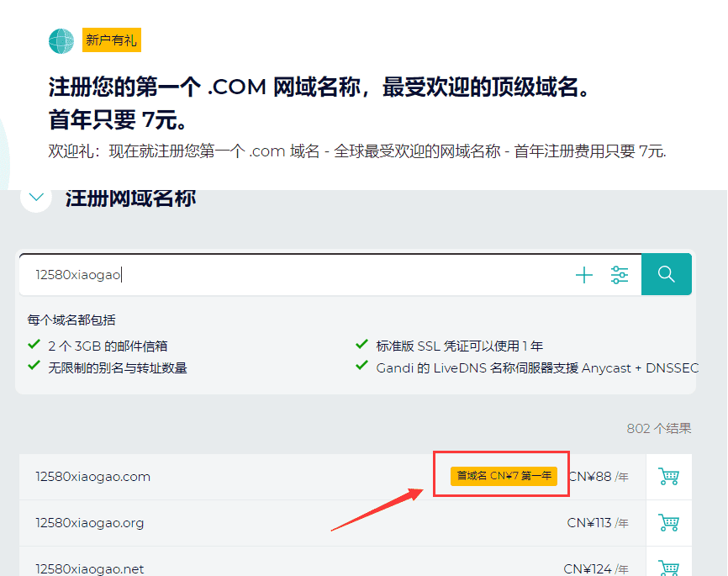
Task: Click the 注册网域名称 section heading
Action: point(130,198)
